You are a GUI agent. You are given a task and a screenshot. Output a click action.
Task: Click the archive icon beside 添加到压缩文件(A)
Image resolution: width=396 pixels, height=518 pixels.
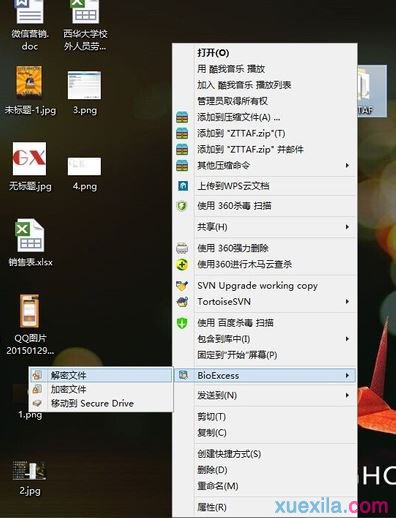coord(182,117)
